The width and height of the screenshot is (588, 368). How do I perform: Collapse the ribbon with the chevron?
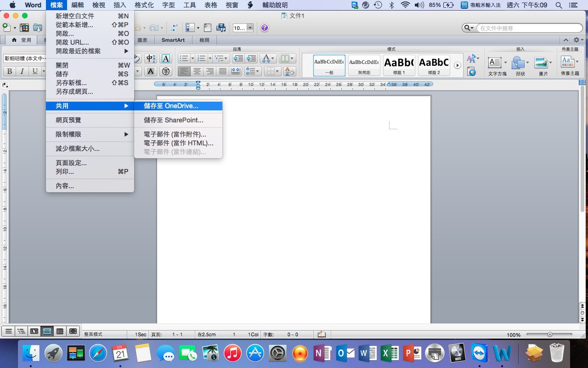click(566, 40)
